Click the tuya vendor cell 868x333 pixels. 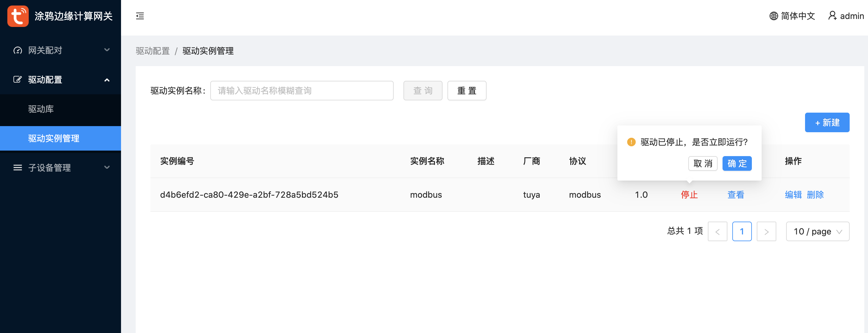point(531,195)
